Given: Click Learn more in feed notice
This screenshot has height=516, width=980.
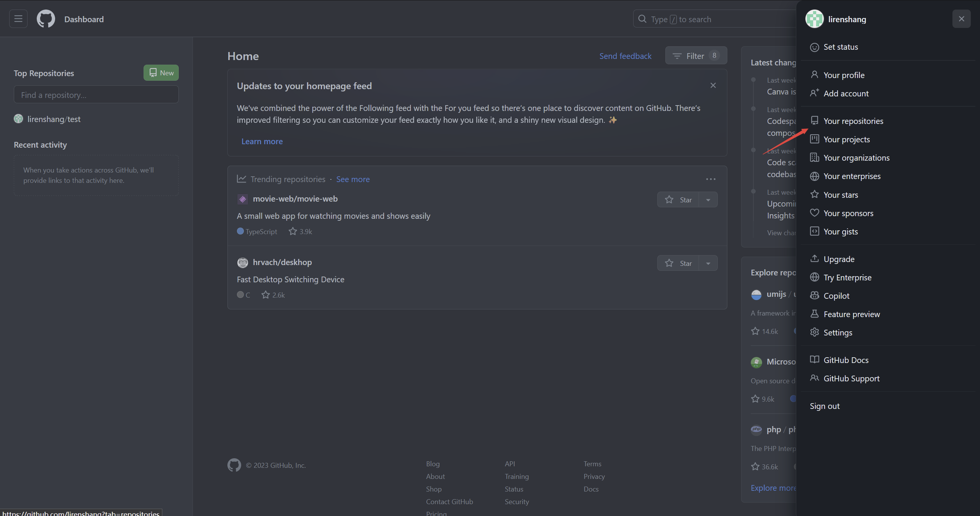Looking at the screenshot, I should (x=262, y=141).
